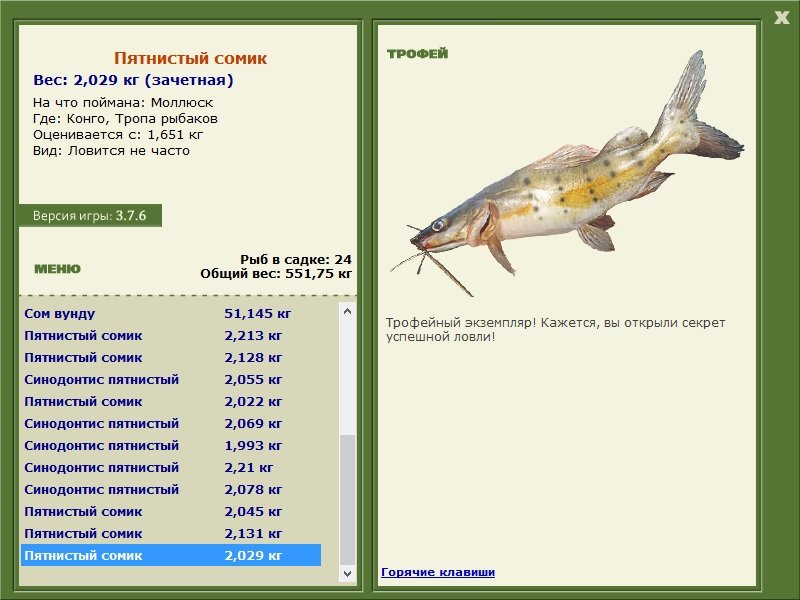Click the fish list scroll up arrow
The width and height of the screenshot is (800, 600).
pyautogui.click(x=347, y=311)
